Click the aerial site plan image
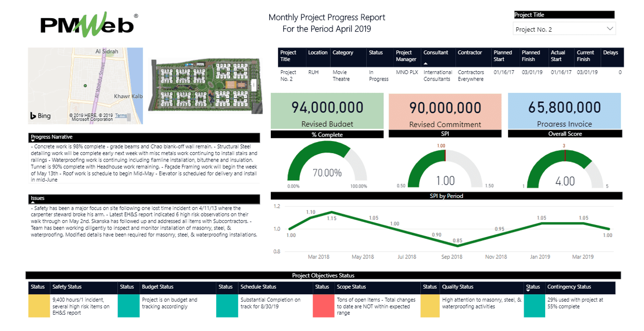This screenshot has width=644, height=331. pyautogui.click(x=204, y=86)
